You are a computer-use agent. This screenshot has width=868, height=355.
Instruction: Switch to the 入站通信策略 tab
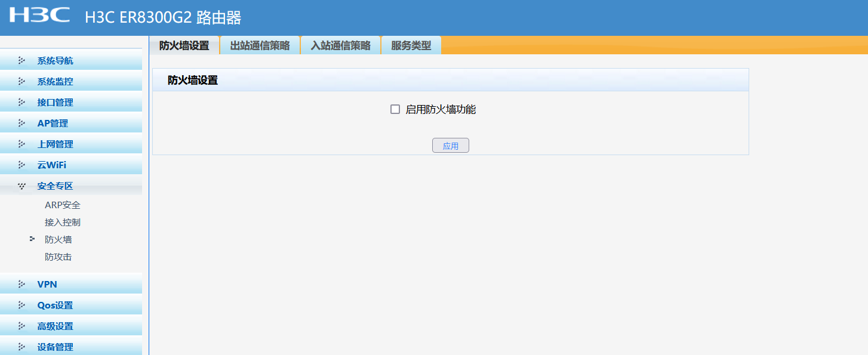click(340, 45)
